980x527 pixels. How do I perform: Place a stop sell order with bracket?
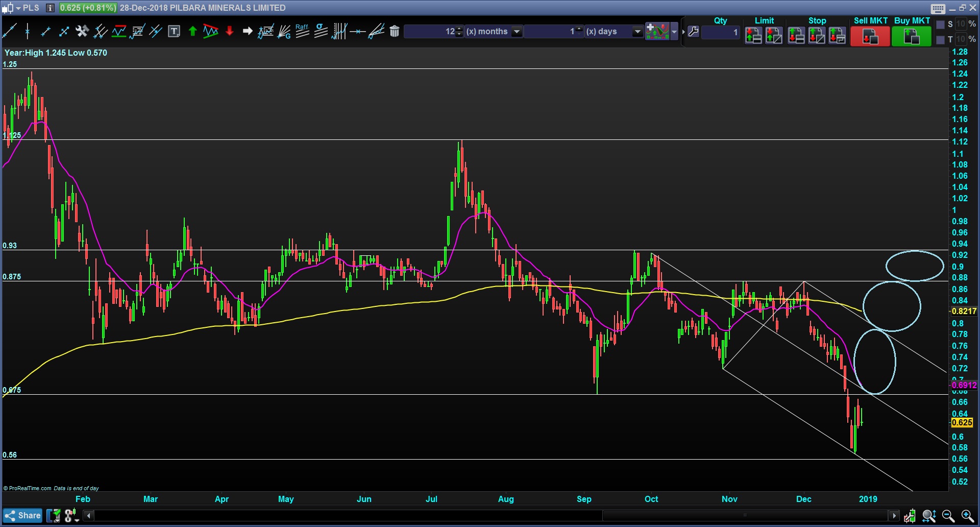817,36
